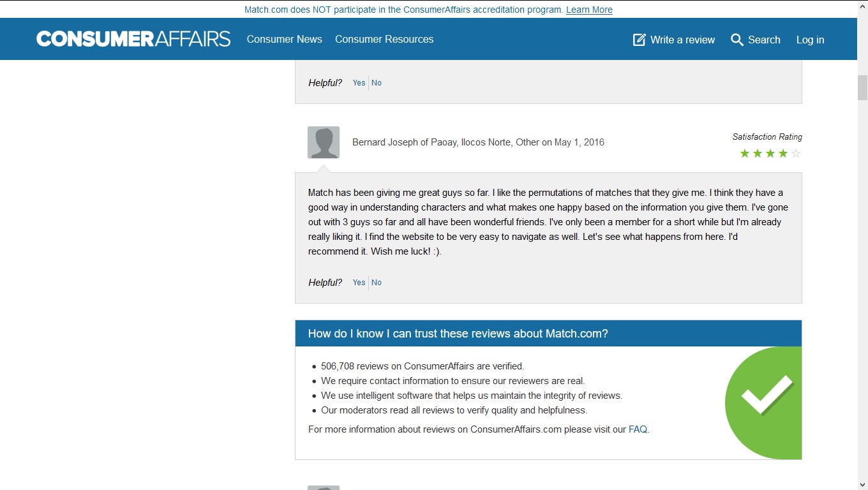Mark Bernard Joseph's review helpful with Yes

[x=359, y=282]
